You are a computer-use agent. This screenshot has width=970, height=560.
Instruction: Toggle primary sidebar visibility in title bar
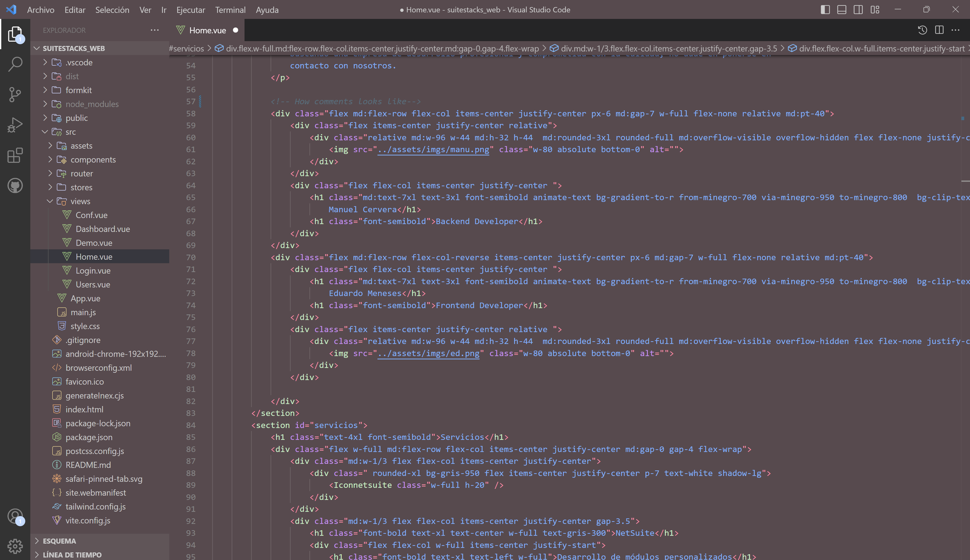click(825, 10)
